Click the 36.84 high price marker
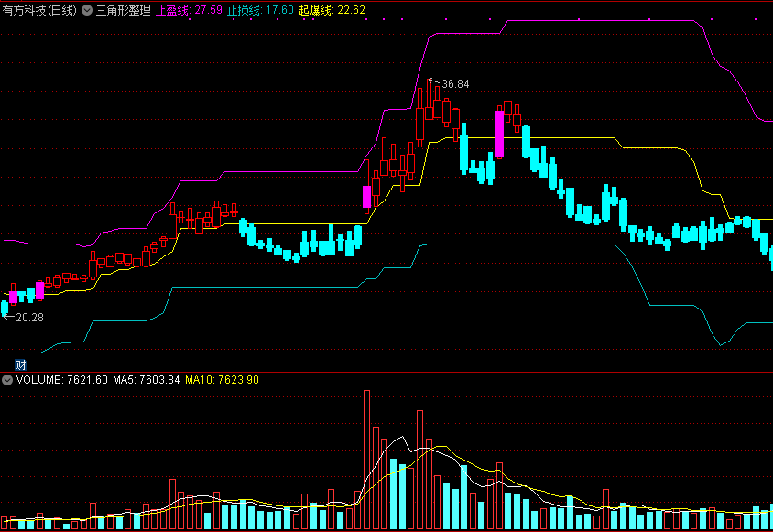Screen dimensions: 773x532 coord(455,84)
